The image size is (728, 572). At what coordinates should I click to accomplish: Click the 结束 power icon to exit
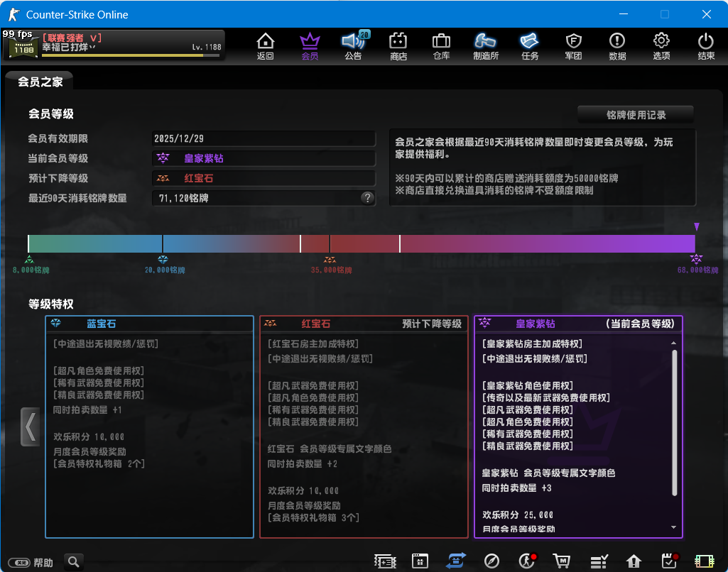pos(706,45)
